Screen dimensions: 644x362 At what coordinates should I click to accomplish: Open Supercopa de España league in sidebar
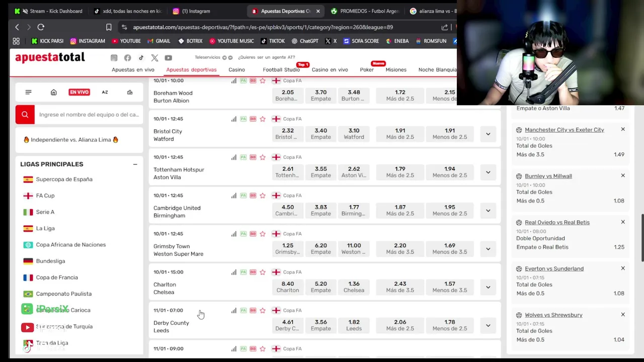64,179
